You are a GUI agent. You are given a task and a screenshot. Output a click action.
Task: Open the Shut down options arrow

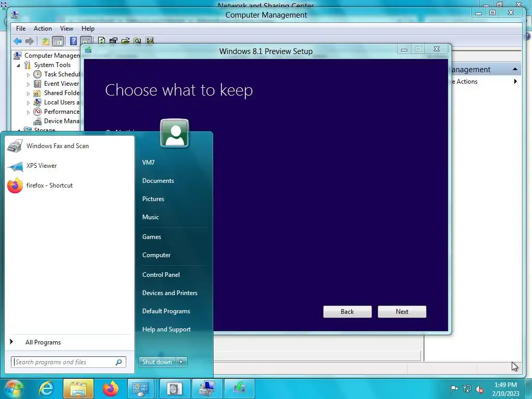(181, 362)
